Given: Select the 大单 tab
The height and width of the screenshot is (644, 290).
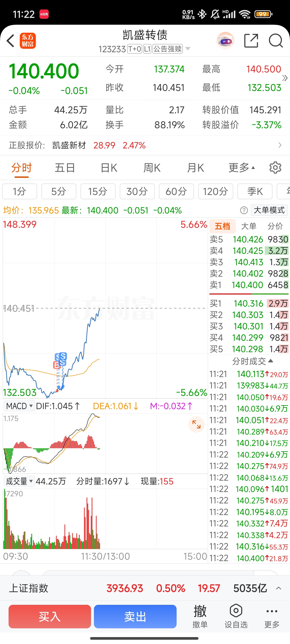Looking at the screenshot, I should tap(248, 226).
